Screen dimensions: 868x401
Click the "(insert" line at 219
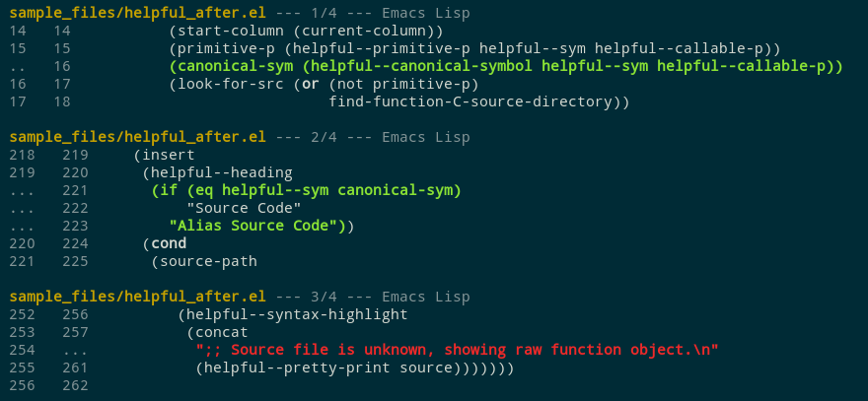pos(164,155)
